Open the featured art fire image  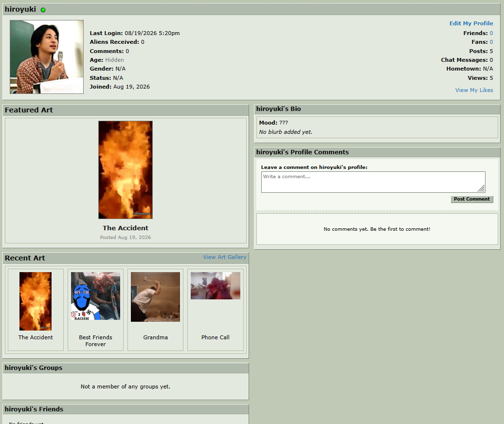tap(126, 170)
